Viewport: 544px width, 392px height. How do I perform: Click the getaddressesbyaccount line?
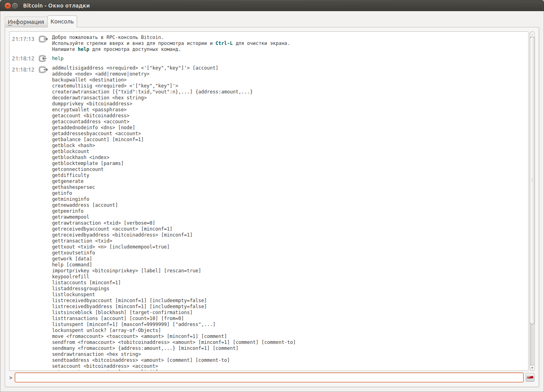point(97,134)
